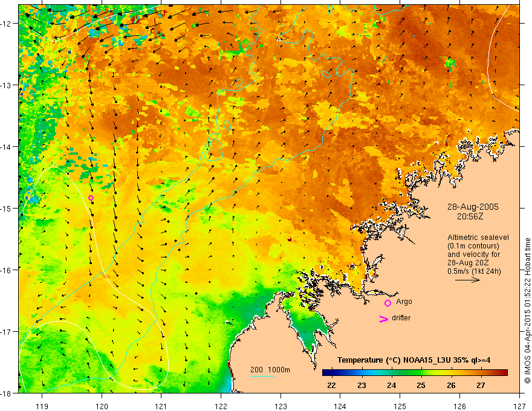532x411 pixels.
Task: Click the 127 longitude axis label
Action: 519,406
